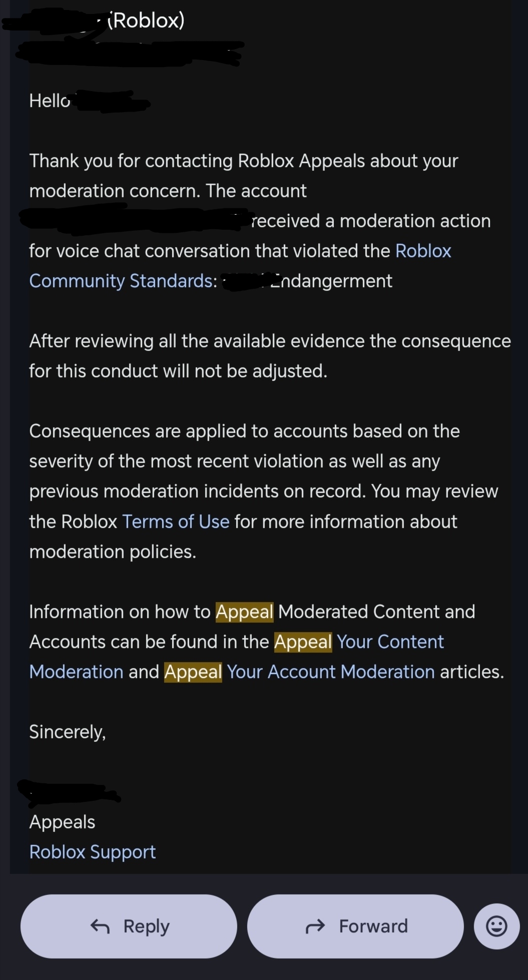Viewport: 528px width, 980px height.
Task: Click highlighted 'Appeal' before 'Your Content'
Action: click(x=303, y=642)
